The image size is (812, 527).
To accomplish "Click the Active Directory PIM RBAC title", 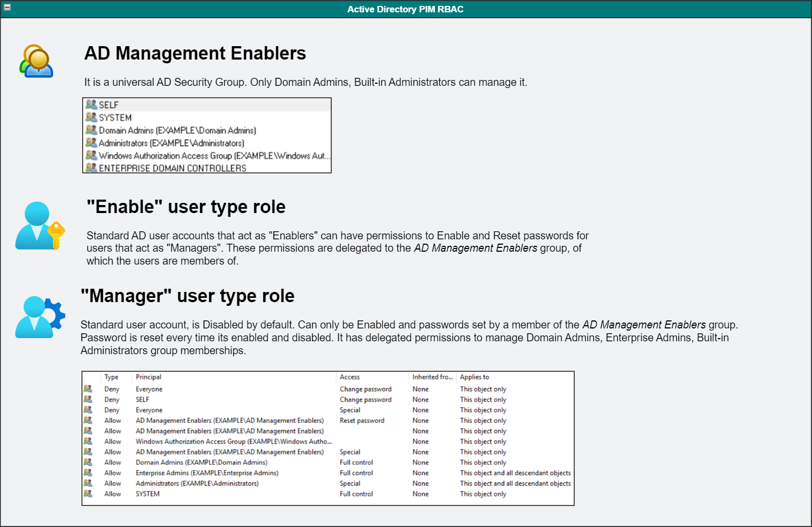I will point(405,9).
